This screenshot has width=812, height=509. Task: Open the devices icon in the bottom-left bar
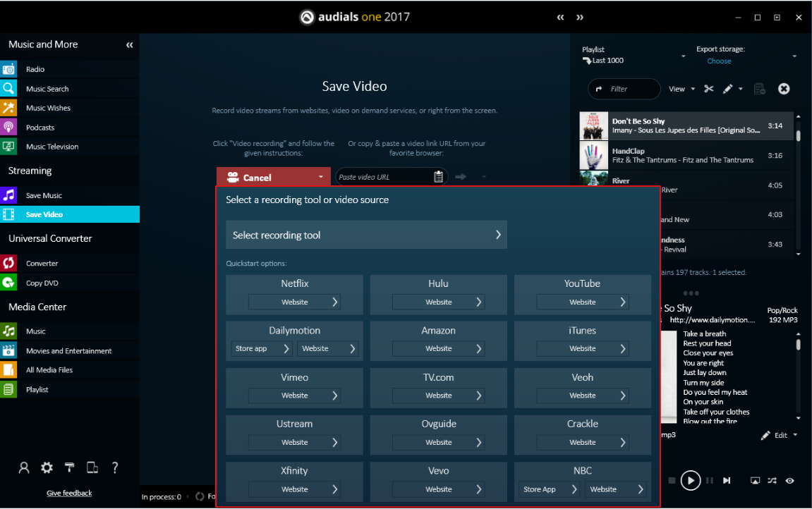(x=92, y=467)
